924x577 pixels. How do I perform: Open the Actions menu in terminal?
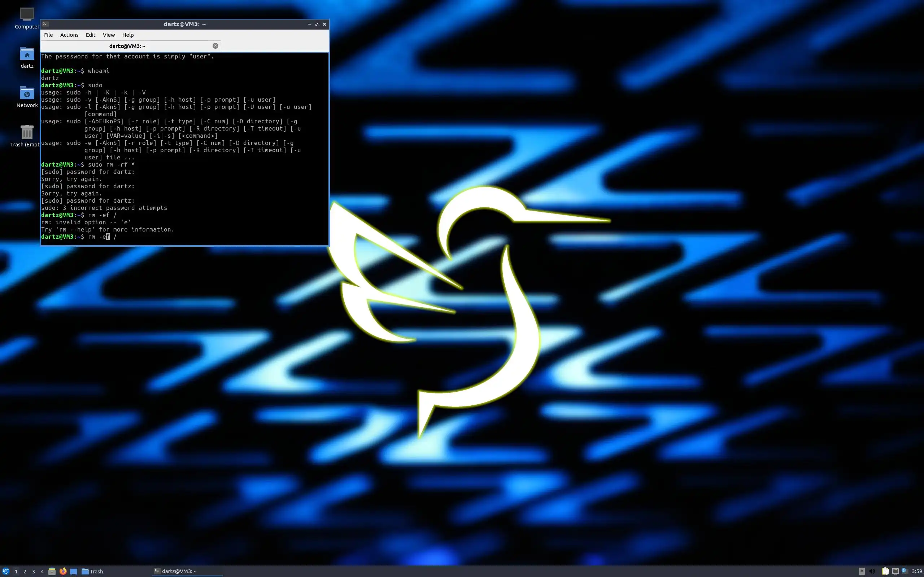pyautogui.click(x=69, y=35)
